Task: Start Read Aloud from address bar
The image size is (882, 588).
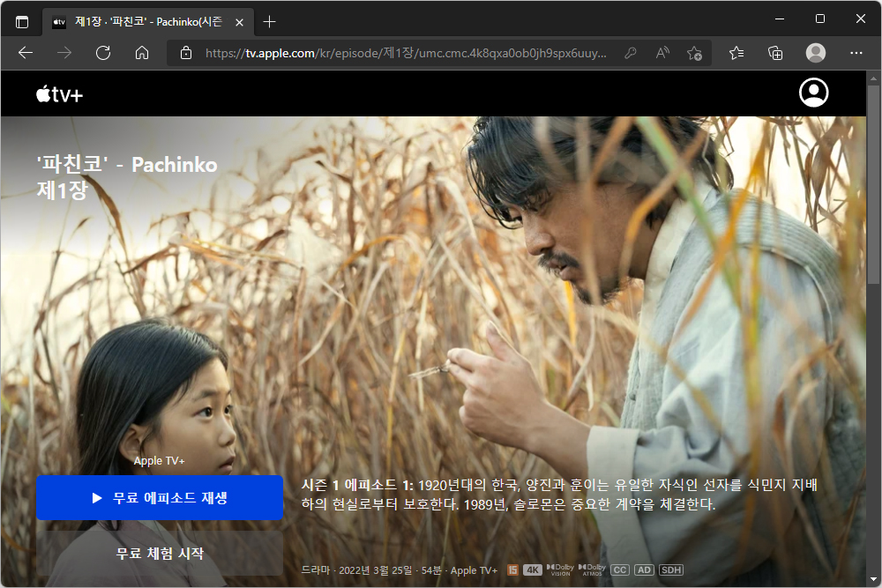Action: click(662, 53)
